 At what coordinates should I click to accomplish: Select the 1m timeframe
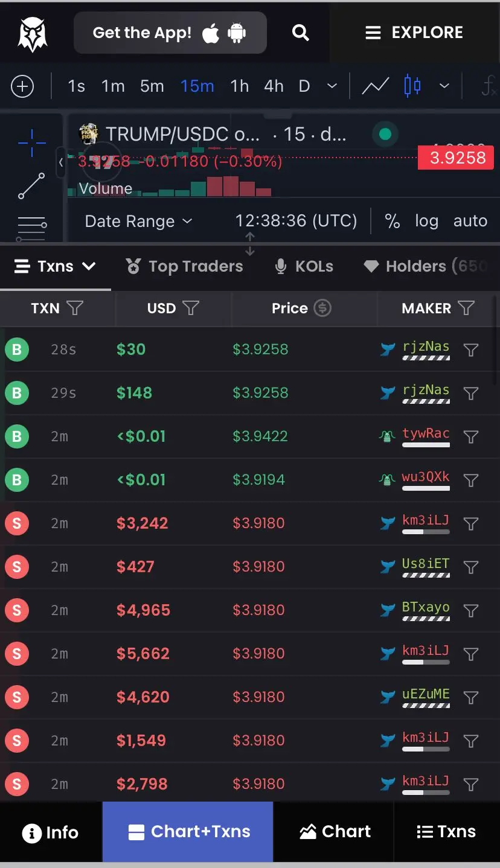click(113, 86)
